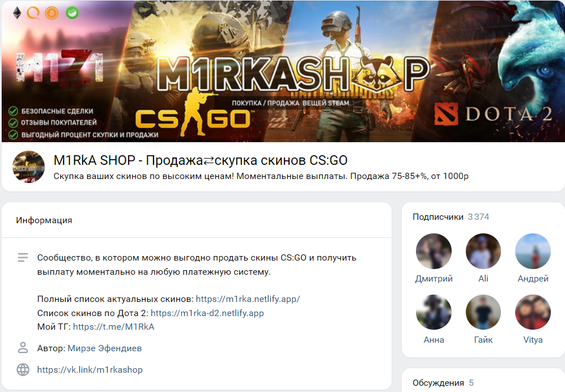Open subscriber Дмитрий's avatar

434,251
